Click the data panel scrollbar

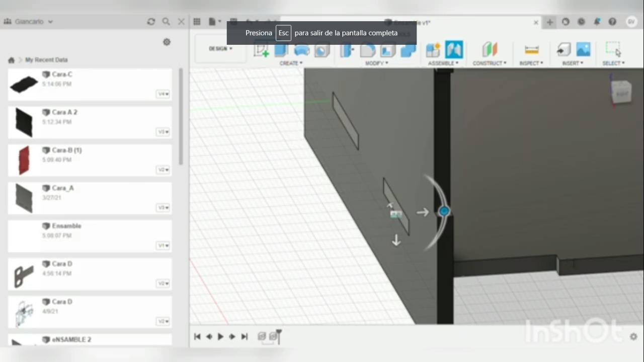tap(180, 117)
